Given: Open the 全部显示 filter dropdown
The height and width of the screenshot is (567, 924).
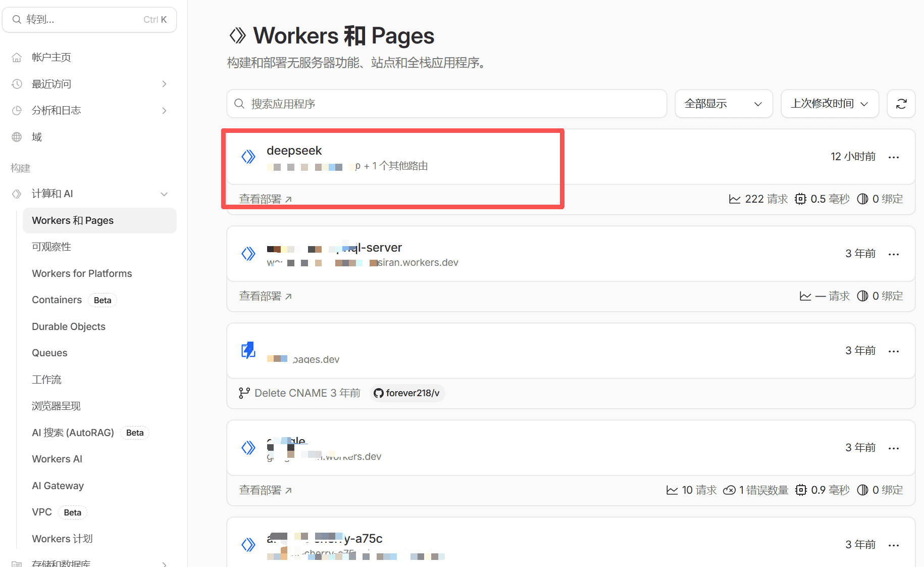Looking at the screenshot, I should coord(723,104).
